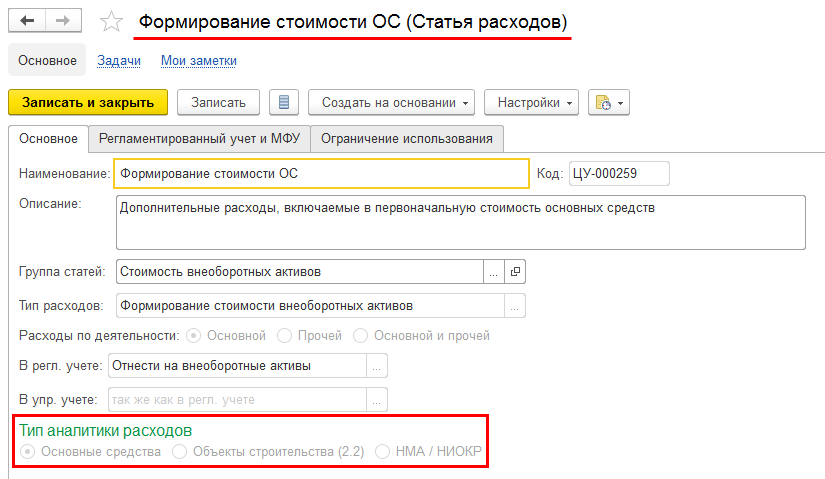Select Объекты строительства (2.2) option
Image resolution: width=825 pixels, height=479 pixels.
(x=180, y=452)
